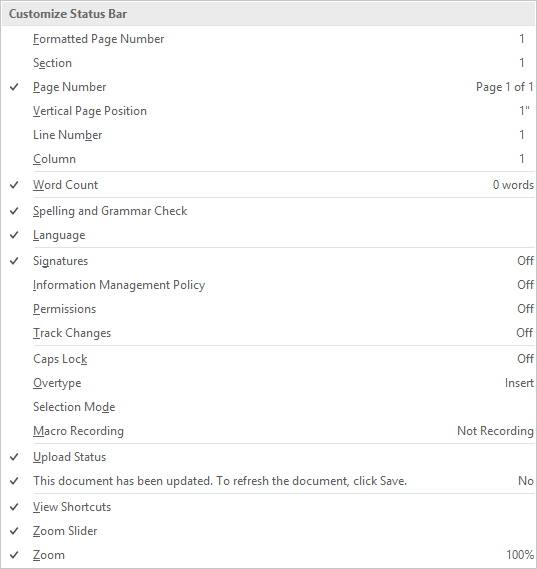Show Section in the status bar
The image size is (537, 569).
(268, 63)
